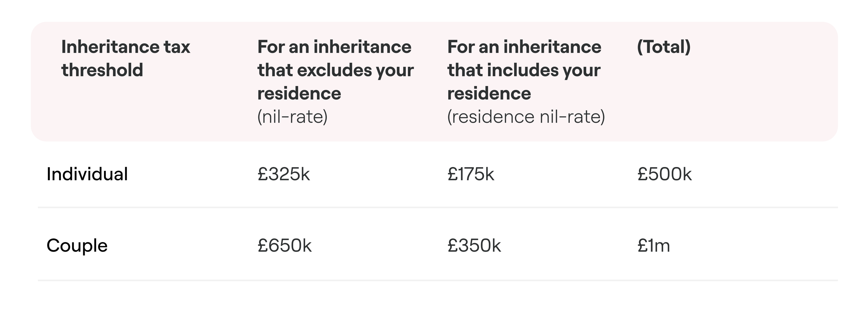
Task: Click the £650k couple nil-rate value
Action: [x=284, y=246]
